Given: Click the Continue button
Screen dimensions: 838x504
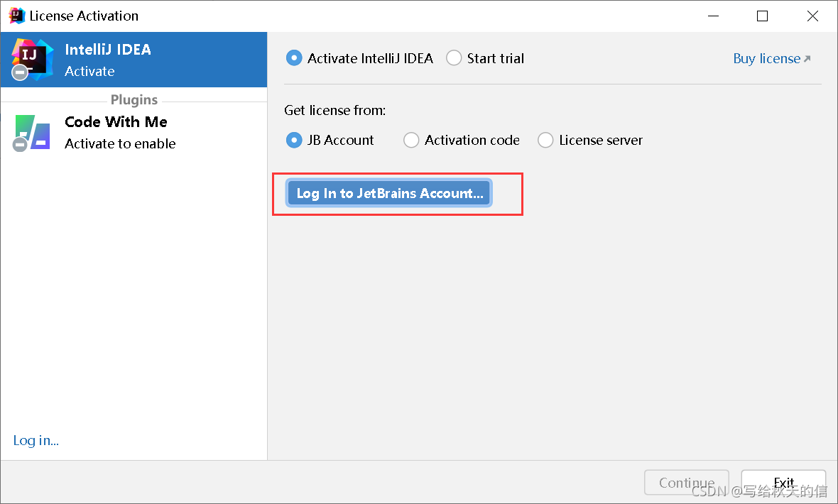Looking at the screenshot, I should [x=687, y=482].
